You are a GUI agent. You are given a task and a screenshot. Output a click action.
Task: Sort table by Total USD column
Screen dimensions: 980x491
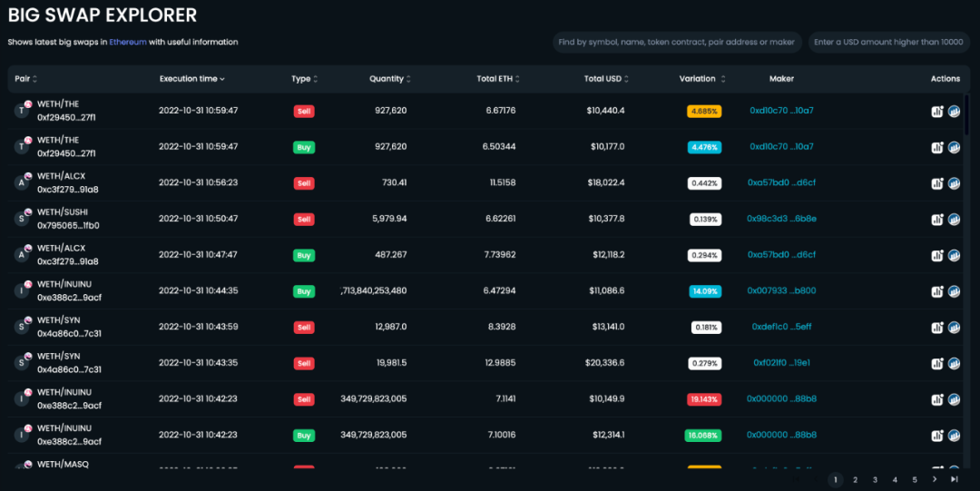click(x=606, y=79)
